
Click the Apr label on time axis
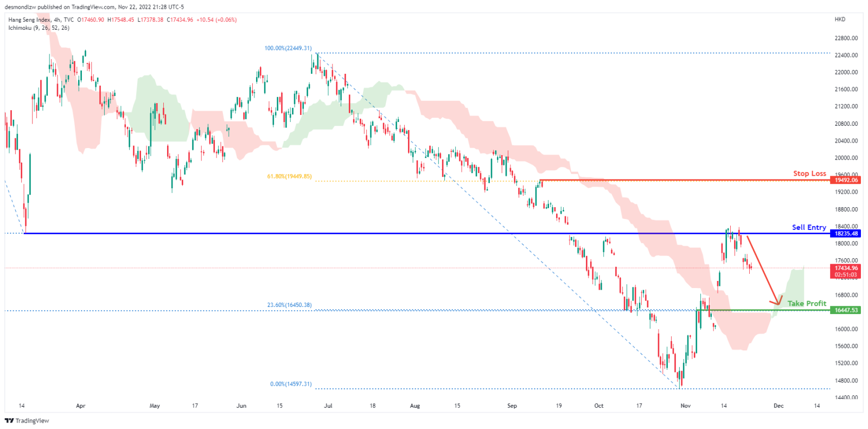[81, 406]
